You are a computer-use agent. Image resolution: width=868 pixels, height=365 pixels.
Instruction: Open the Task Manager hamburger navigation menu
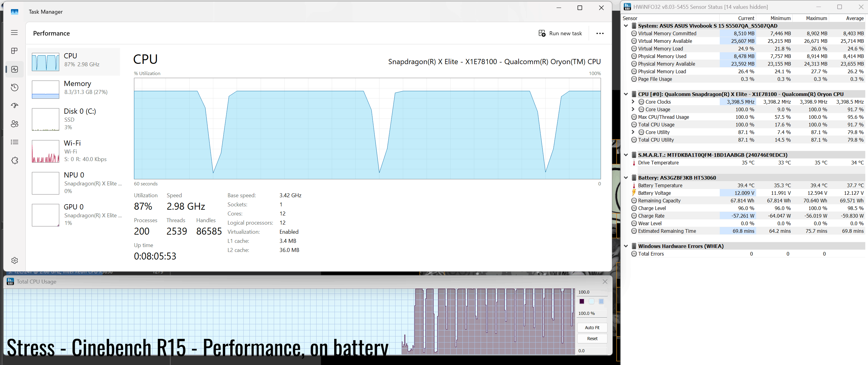(x=14, y=33)
